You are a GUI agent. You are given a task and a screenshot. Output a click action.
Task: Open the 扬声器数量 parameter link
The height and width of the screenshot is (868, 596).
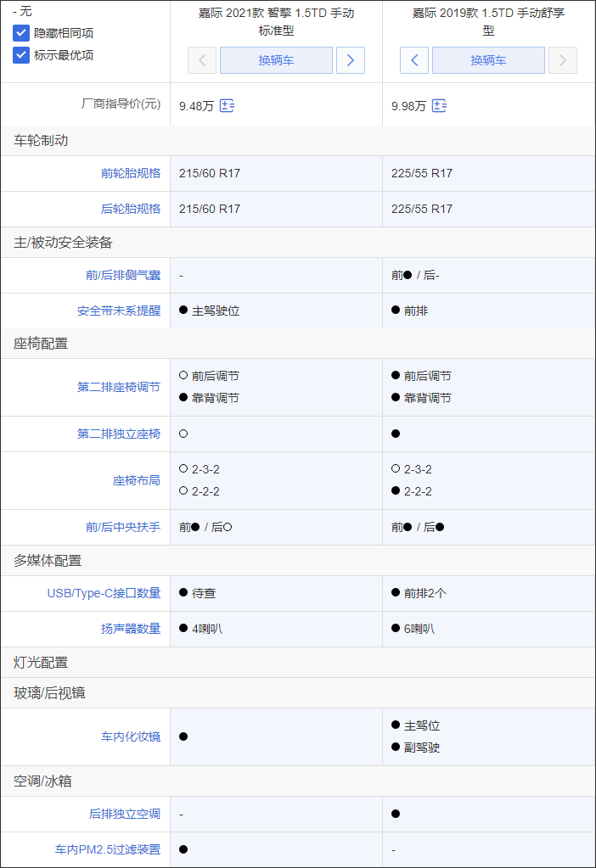pyautogui.click(x=131, y=629)
